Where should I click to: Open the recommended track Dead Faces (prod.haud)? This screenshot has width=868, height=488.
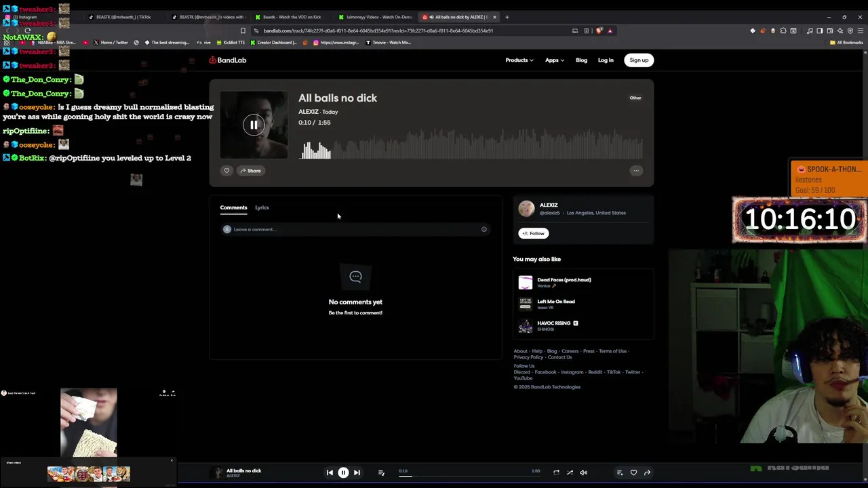(564, 280)
